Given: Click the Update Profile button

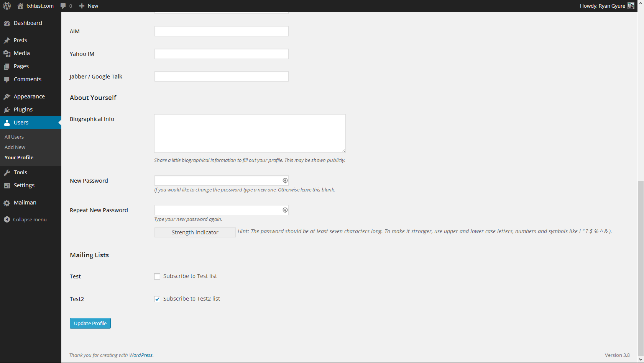Looking at the screenshot, I should pyautogui.click(x=90, y=323).
